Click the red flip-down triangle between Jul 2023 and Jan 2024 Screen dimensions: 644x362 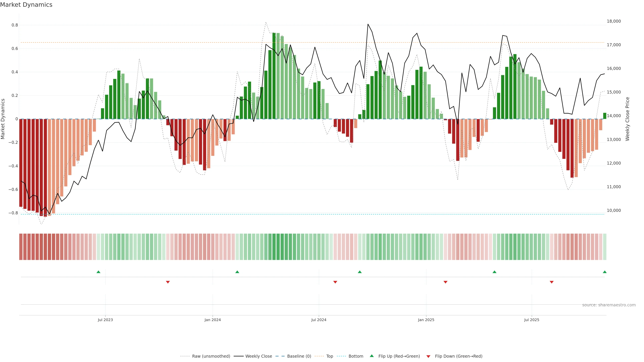[168, 282]
